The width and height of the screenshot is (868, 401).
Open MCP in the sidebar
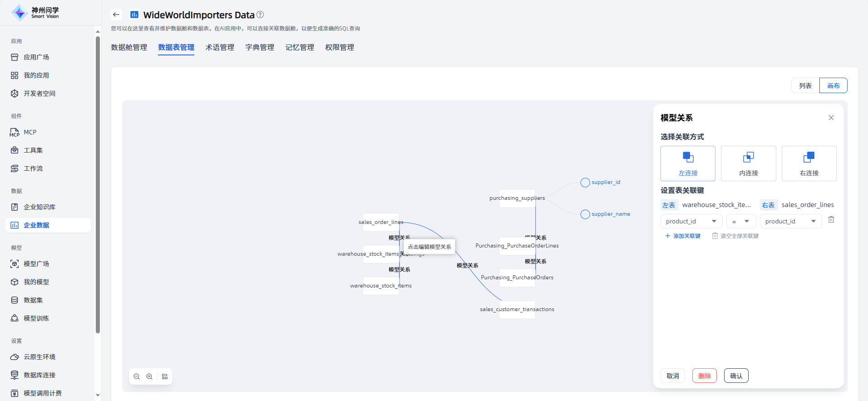coord(30,132)
